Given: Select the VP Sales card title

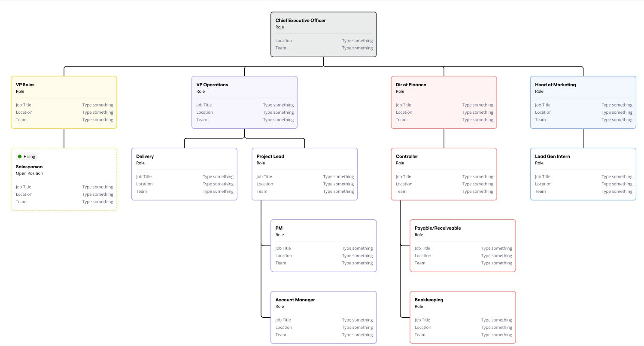Looking at the screenshot, I should tap(25, 85).
